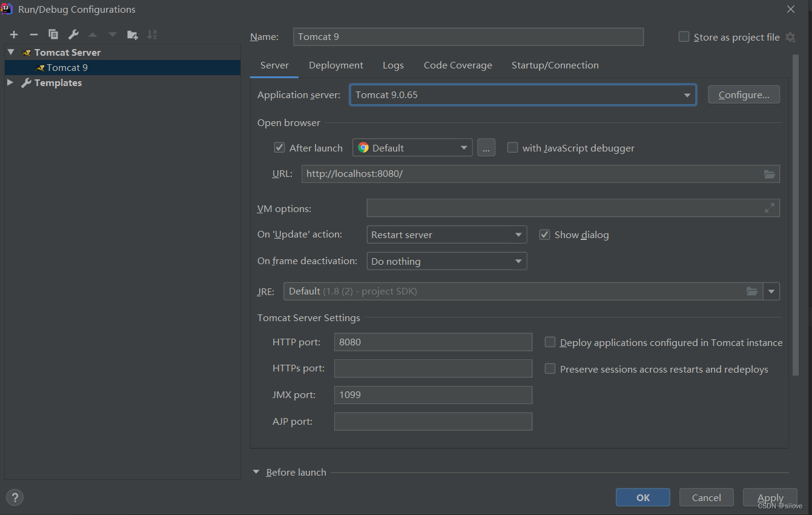Click the IntelliJ IDEA logo in title bar
This screenshot has height=515, width=812.
pos(8,9)
